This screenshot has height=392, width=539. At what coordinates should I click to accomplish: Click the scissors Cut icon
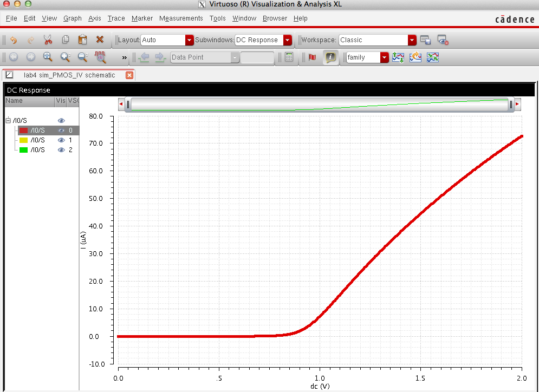pos(48,40)
